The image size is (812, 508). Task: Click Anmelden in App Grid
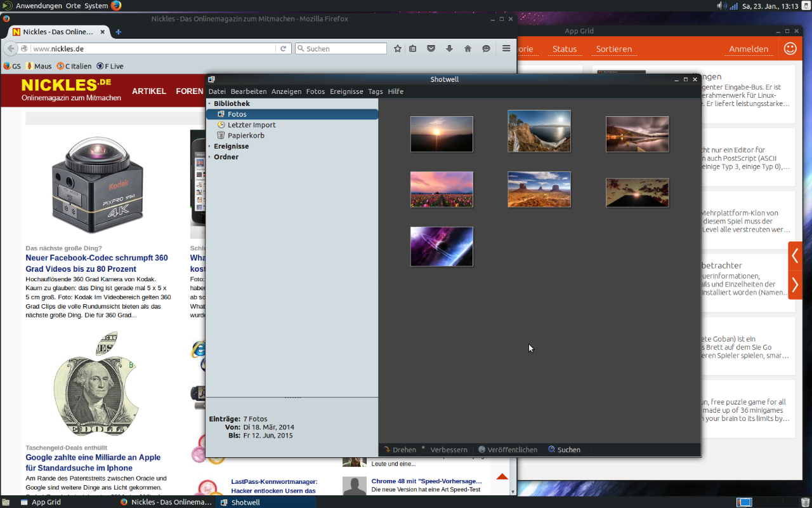(x=749, y=49)
